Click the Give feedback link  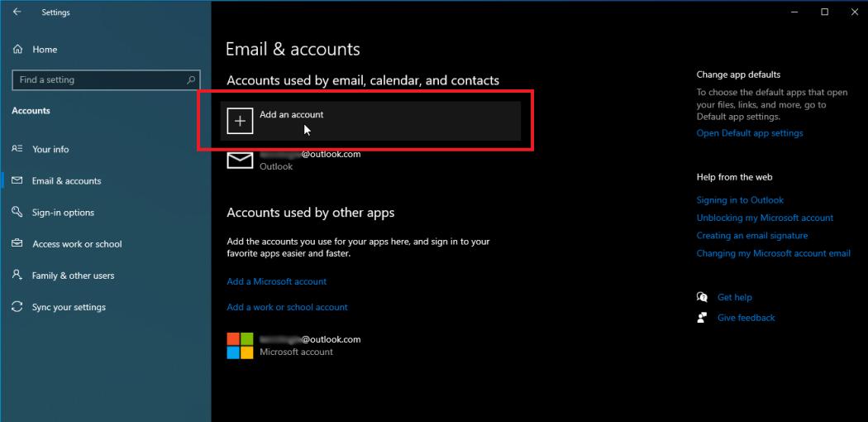[746, 318]
